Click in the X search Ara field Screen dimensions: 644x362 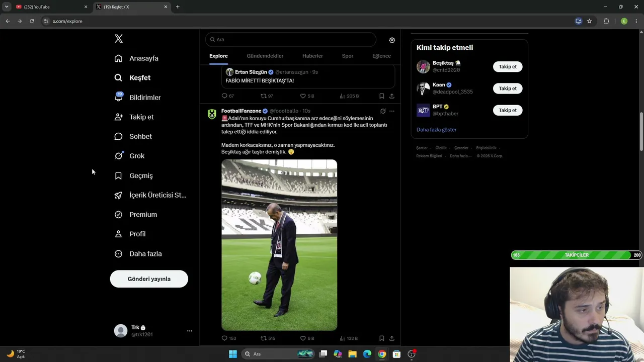(291, 40)
